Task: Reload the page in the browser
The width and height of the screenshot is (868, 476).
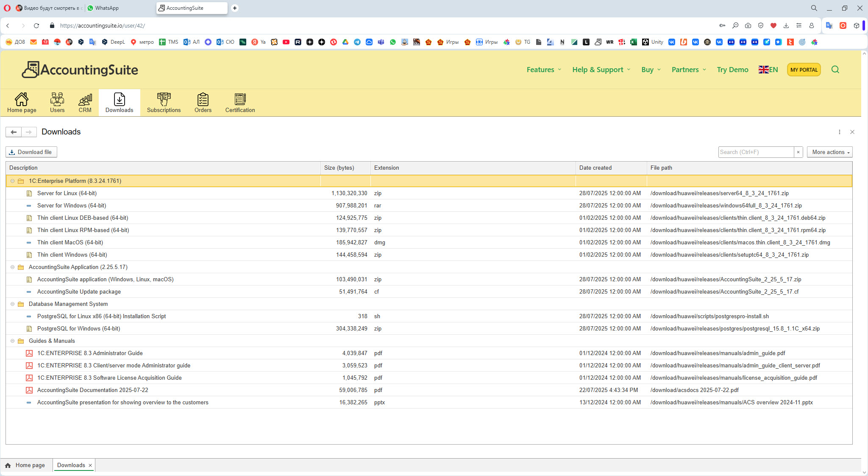Action: tap(36, 26)
